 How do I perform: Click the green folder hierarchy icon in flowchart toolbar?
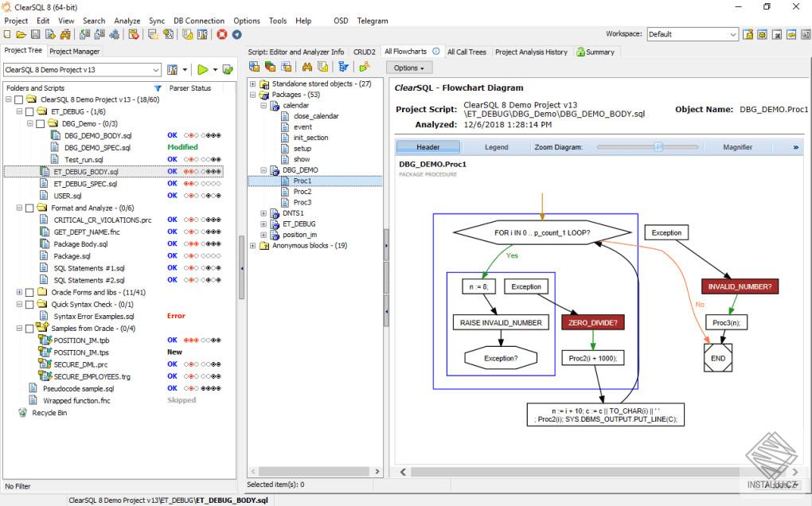pos(365,67)
